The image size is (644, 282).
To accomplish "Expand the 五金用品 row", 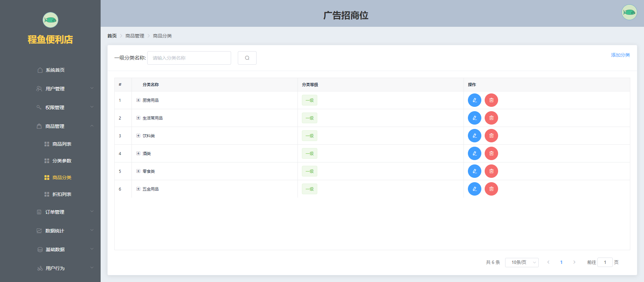I will pos(138,189).
